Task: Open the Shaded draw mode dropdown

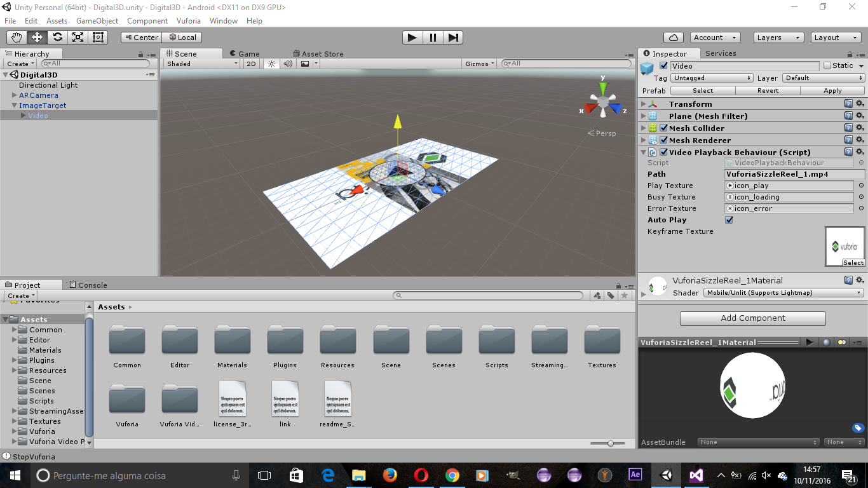Action: point(202,64)
